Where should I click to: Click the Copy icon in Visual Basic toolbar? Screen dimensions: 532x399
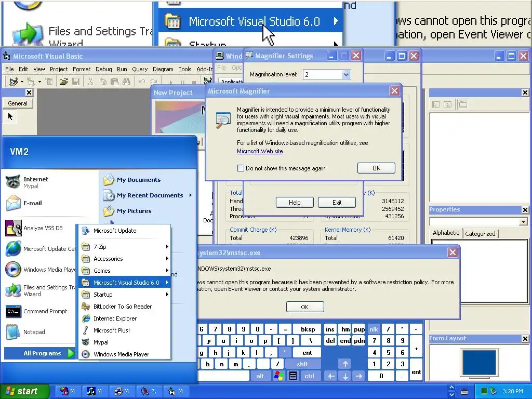(102, 82)
